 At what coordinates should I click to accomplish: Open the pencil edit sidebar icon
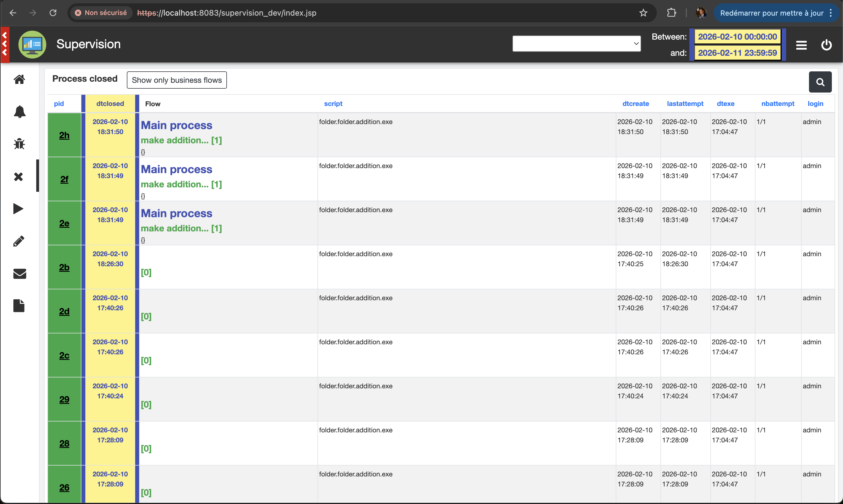pyautogui.click(x=19, y=241)
